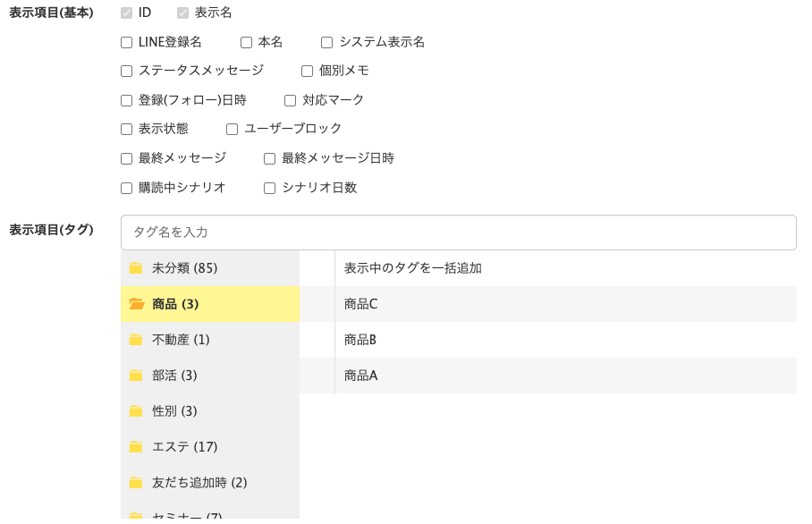Enable the ユーザーブロック checkbox
The height and width of the screenshot is (524, 812).
(x=232, y=129)
